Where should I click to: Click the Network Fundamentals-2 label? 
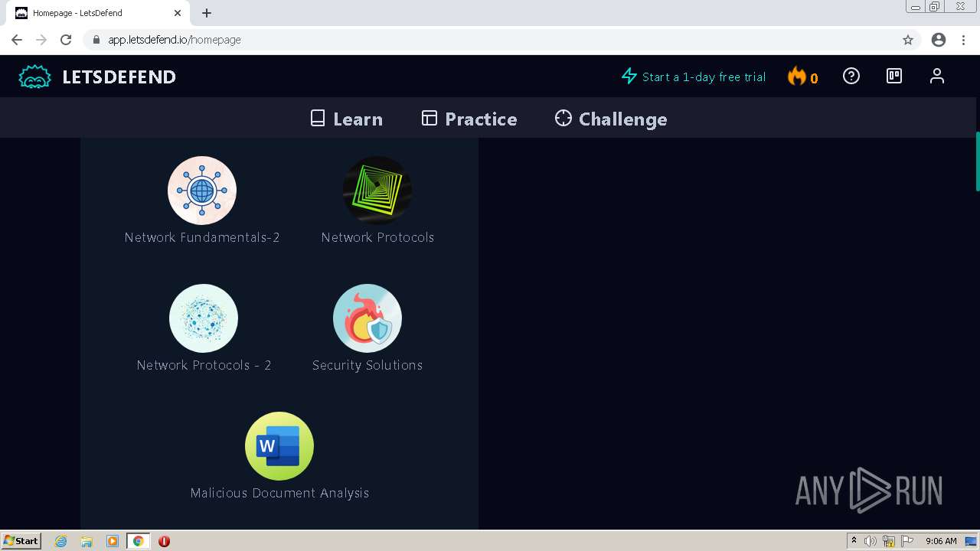(202, 237)
